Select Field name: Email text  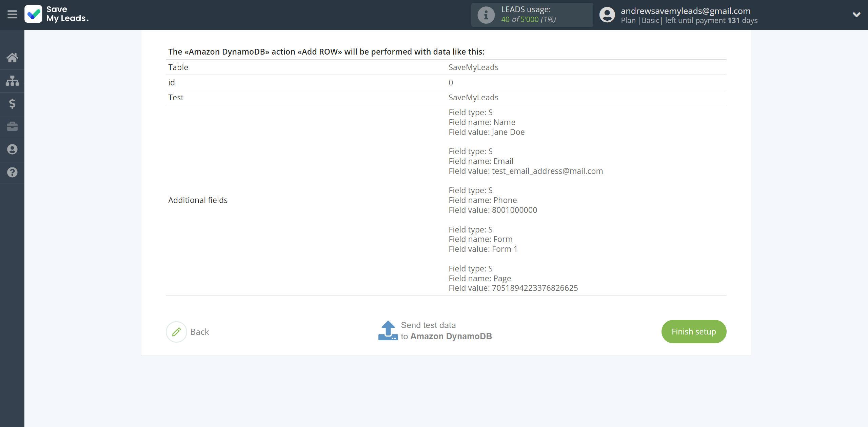coord(481,161)
